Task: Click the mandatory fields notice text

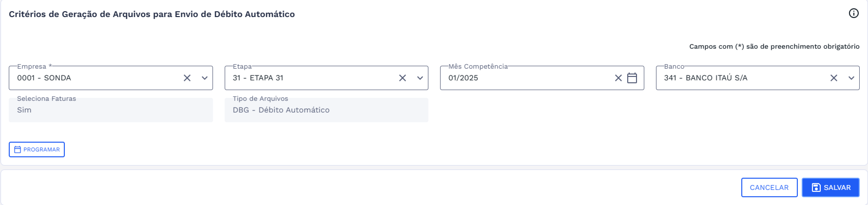Action: 774,47
